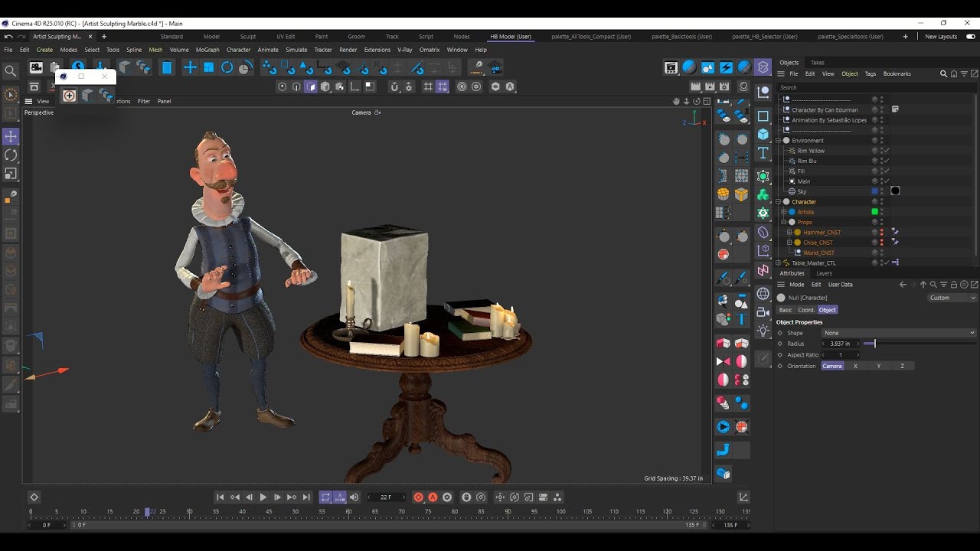Switch to the Takes tab
This screenshot has height=551, width=980.
pyautogui.click(x=818, y=63)
